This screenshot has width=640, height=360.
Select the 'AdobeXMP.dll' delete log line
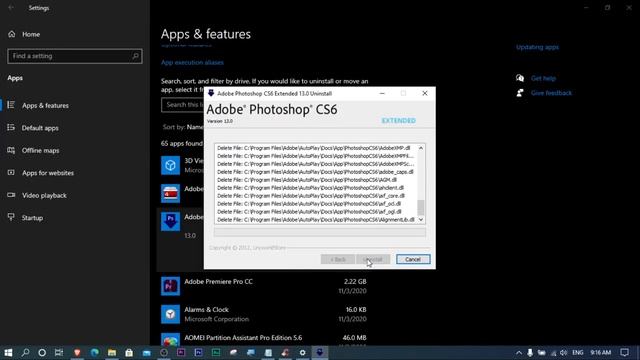[313, 148]
